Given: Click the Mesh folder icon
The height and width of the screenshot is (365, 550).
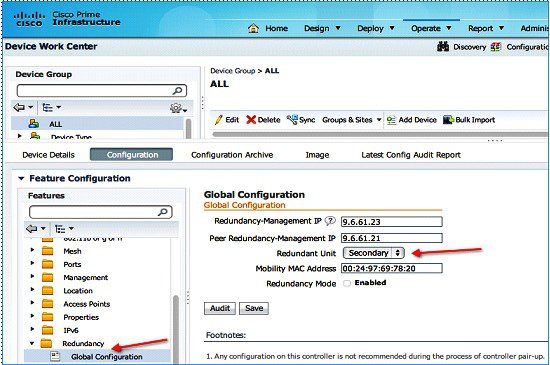Looking at the screenshot, I should [47, 251].
